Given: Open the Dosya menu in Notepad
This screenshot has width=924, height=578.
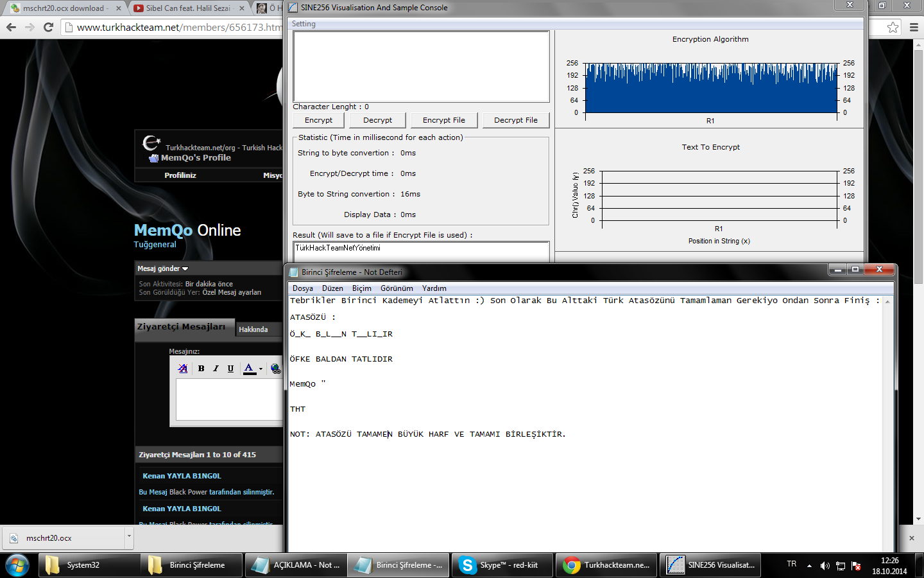Looking at the screenshot, I should tap(303, 288).
